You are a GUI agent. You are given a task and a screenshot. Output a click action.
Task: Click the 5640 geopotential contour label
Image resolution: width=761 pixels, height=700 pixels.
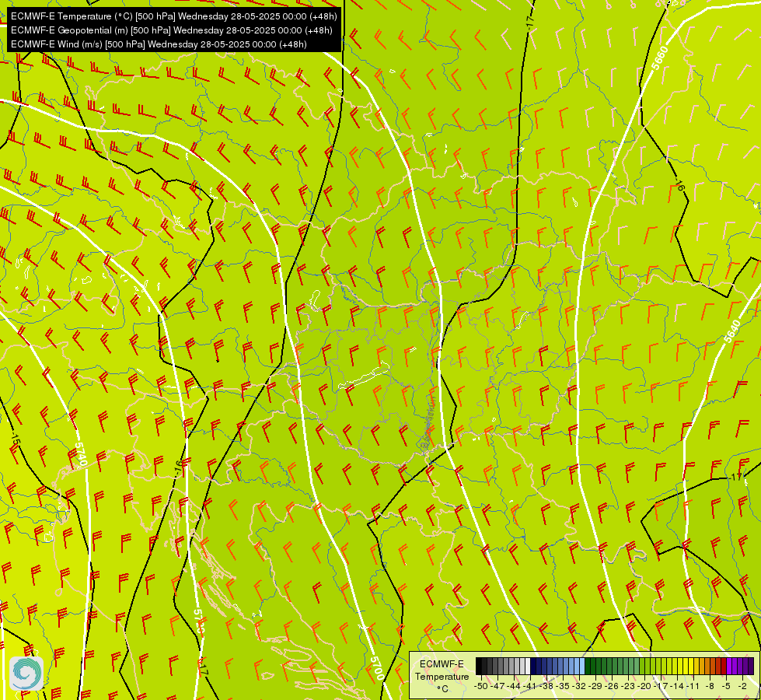coord(732,331)
